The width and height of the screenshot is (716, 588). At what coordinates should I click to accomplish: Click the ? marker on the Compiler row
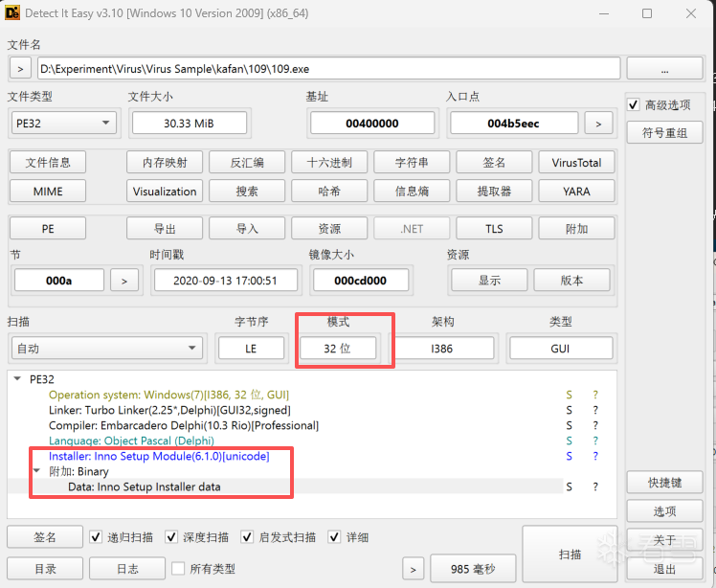(x=594, y=425)
